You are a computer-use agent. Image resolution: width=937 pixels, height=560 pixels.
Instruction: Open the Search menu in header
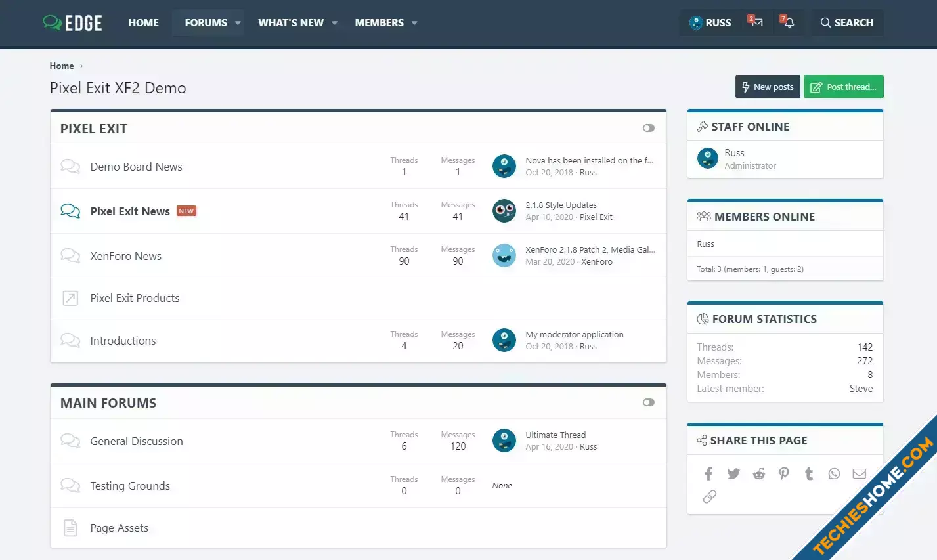point(847,22)
